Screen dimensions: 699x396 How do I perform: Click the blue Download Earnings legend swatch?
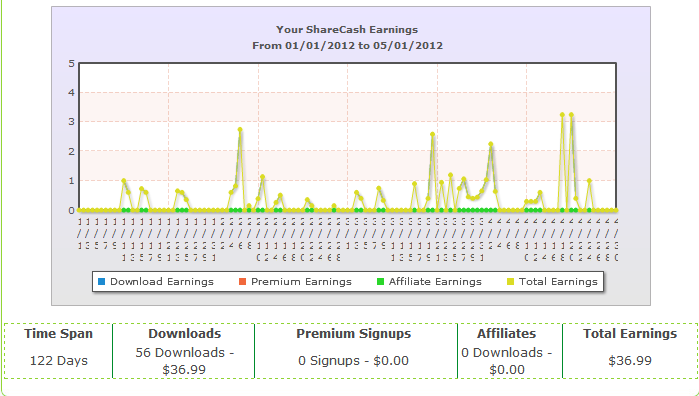[x=102, y=282]
